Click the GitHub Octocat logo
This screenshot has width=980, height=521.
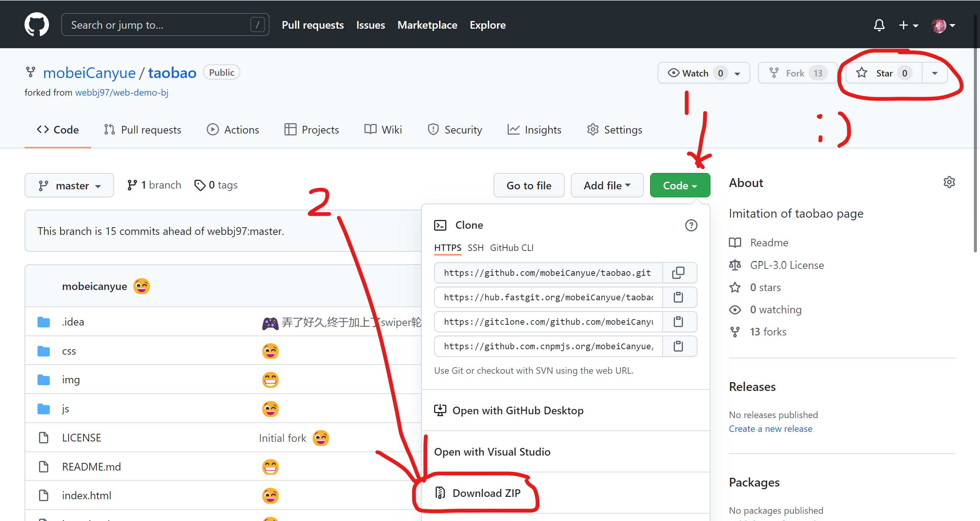pyautogui.click(x=36, y=24)
